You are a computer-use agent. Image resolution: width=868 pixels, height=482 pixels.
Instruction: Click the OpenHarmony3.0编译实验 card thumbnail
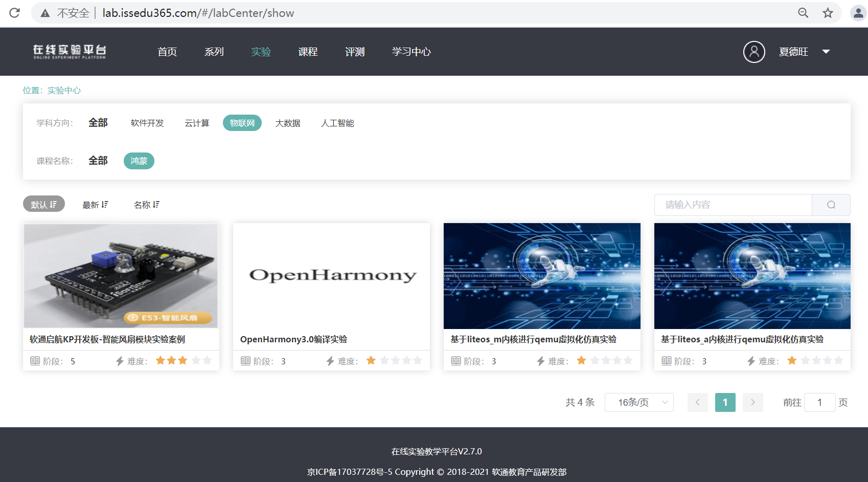(331, 276)
